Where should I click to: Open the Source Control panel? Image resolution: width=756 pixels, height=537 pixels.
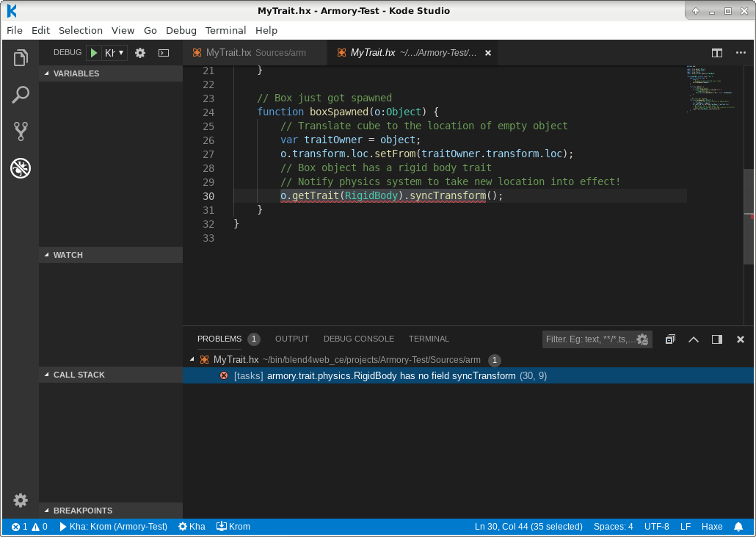[20, 131]
